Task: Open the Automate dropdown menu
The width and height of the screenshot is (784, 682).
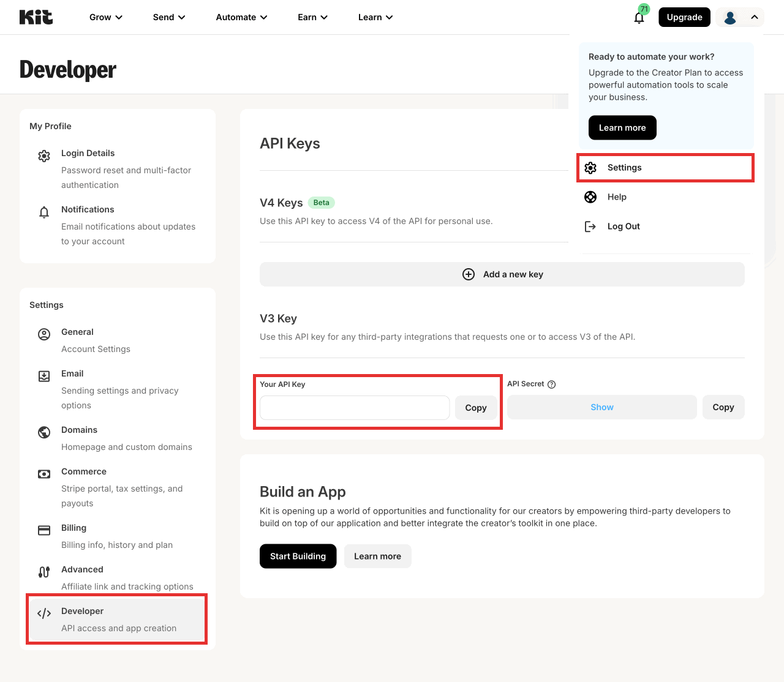Action: pos(241,17)
